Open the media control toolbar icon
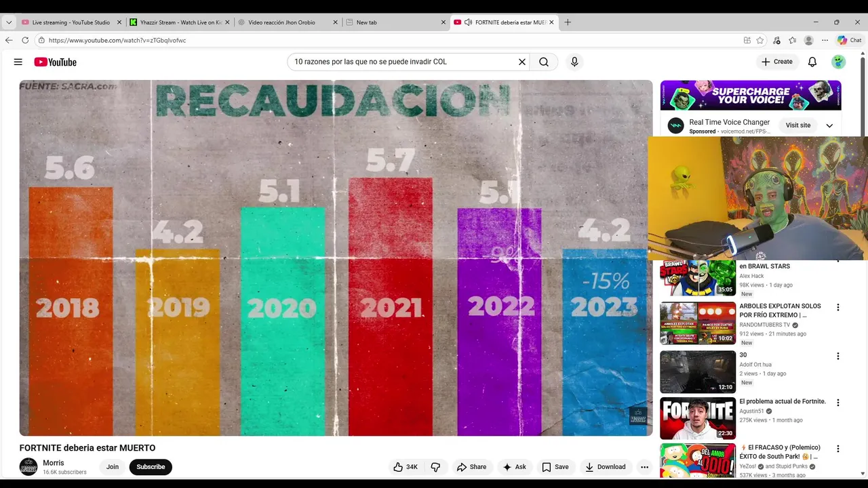This screenshot has width=868, height=488. [776, 40]
